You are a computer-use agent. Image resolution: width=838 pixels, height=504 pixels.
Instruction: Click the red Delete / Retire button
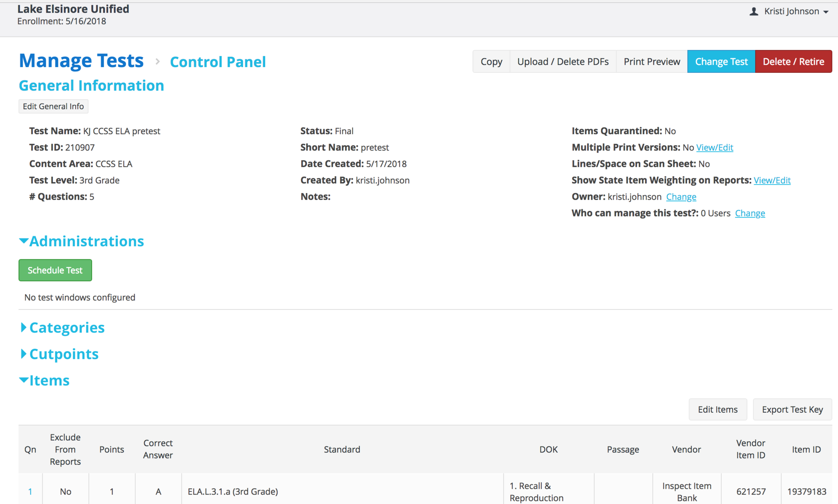pyautogui.click(x=793, y=62)
